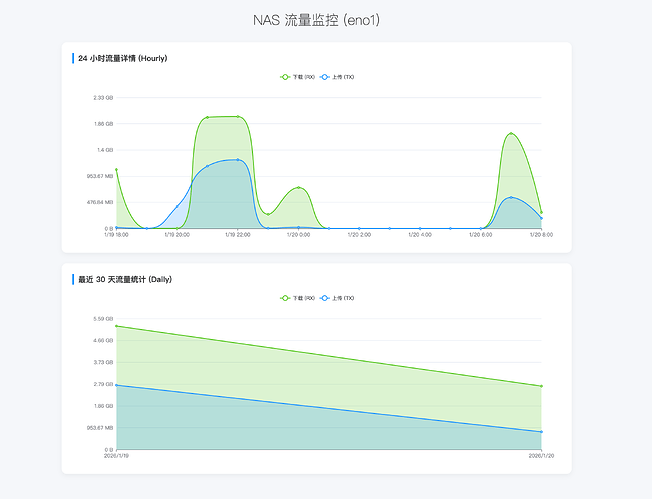Click green download point at 1/19 22:00
The width and height of the screenshot is (652, 499).
coord(238,116)
